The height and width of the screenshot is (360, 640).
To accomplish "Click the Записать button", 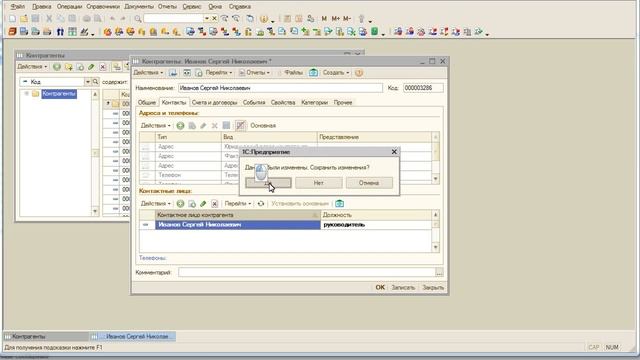I will (403, 287).
